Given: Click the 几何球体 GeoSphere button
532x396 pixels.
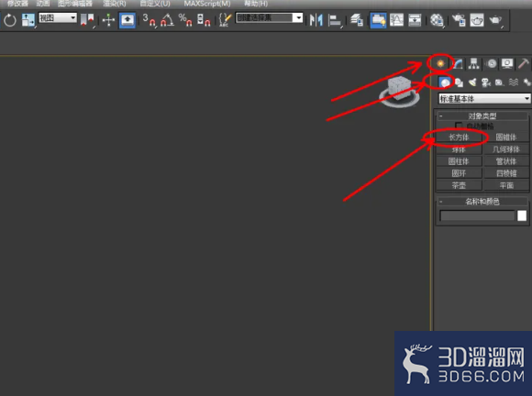Looking at the screenshot, I should [x=506, y=149].
